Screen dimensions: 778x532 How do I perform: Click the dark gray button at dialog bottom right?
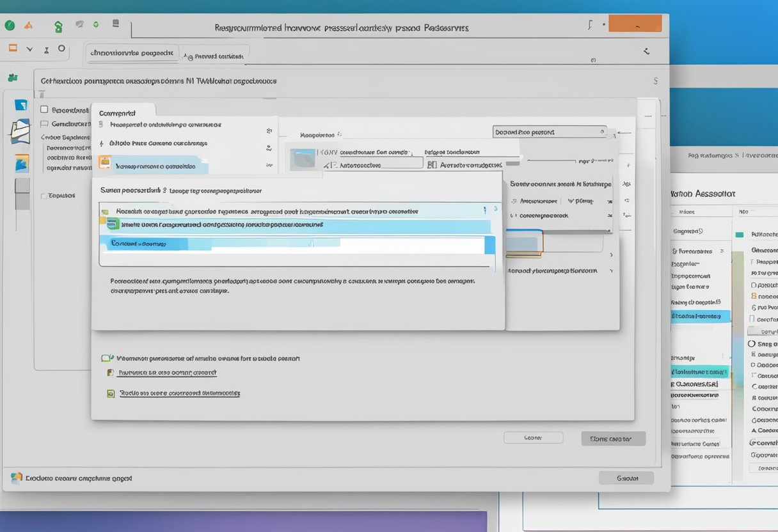coord(613,439)
